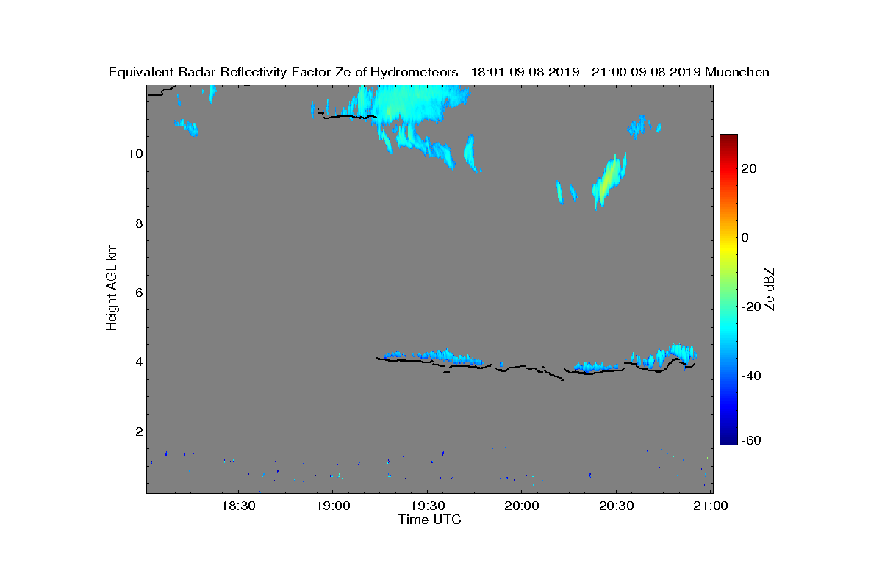Click the 'Ze dBZ' colorbar label

tap(770, 289)
